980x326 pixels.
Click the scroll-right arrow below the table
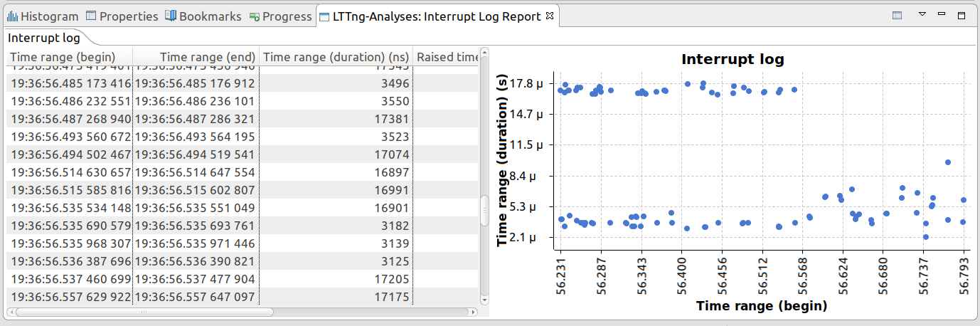[x=472, y=312]
